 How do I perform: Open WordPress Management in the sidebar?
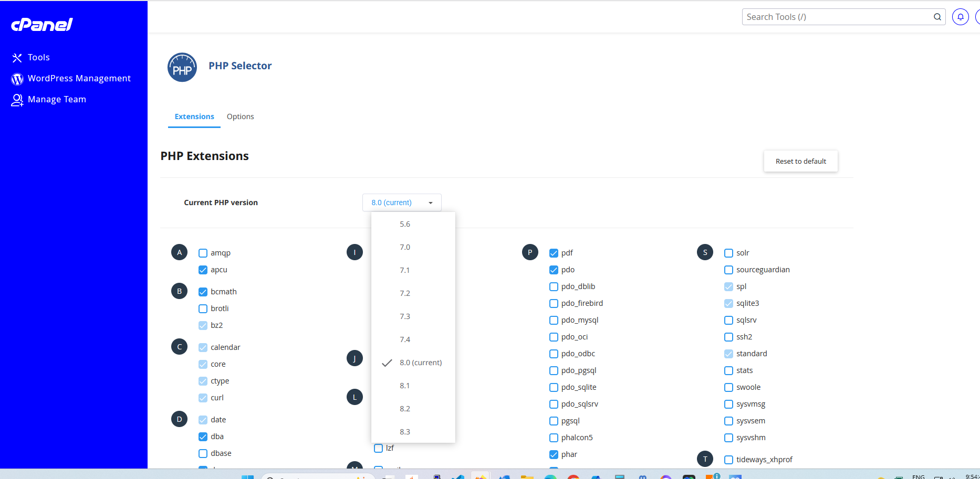(x=79, y=79)
